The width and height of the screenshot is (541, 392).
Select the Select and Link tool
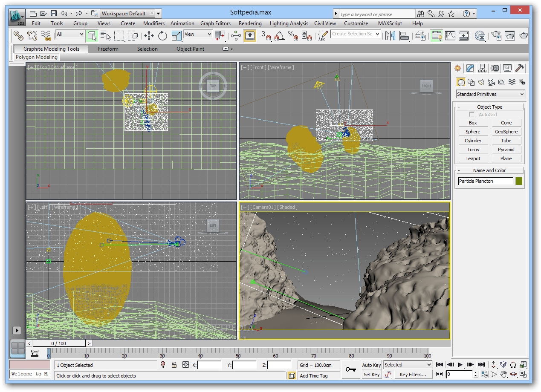pos(18,35)
